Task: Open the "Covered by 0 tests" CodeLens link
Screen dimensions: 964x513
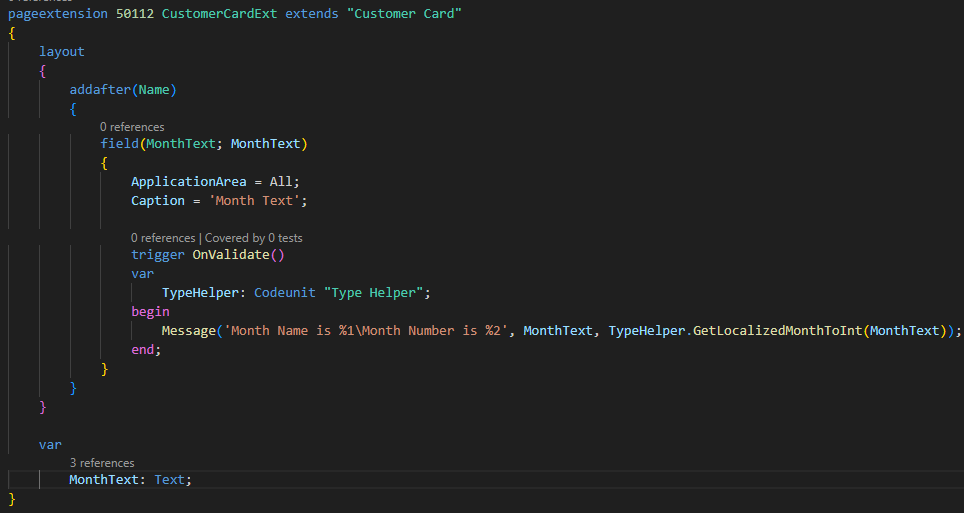Action: (x=253, y=238)
